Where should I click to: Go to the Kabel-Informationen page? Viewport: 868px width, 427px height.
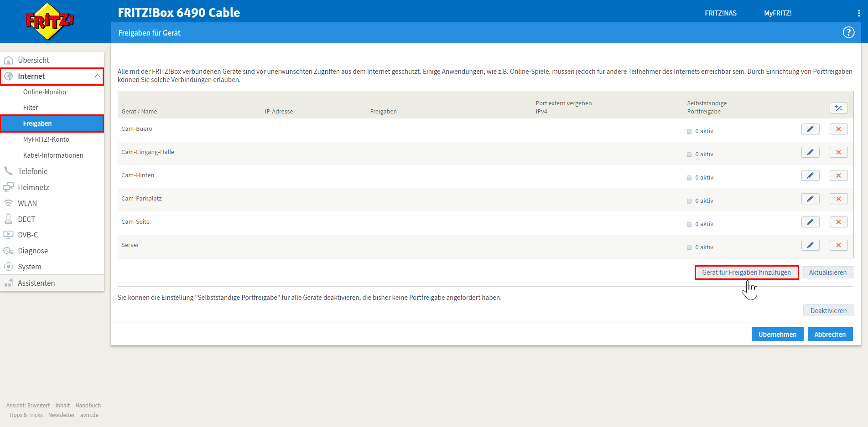53,155
